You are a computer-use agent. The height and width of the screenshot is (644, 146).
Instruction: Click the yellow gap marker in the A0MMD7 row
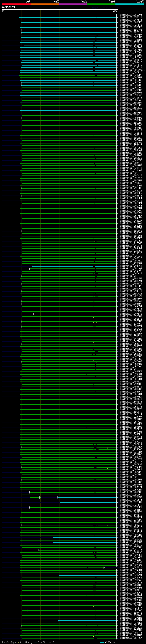pyautogui.click(x=93, y=36)
